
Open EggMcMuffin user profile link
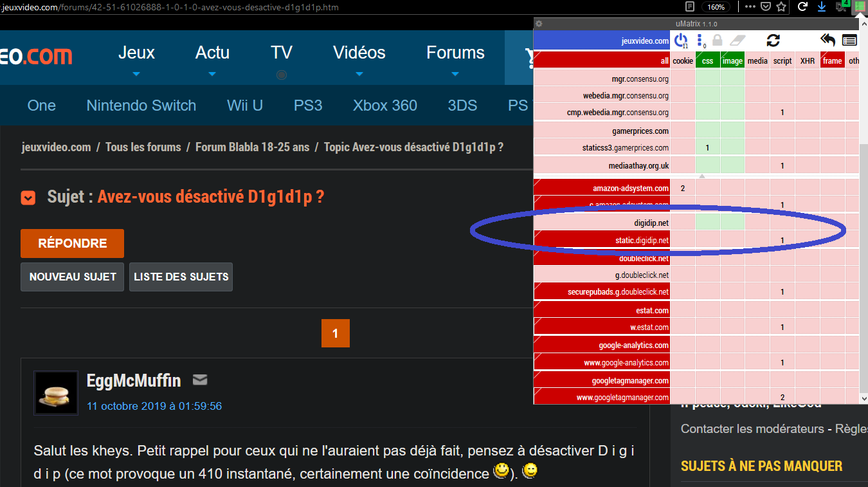pyautogui.click(x=134, y=381)
